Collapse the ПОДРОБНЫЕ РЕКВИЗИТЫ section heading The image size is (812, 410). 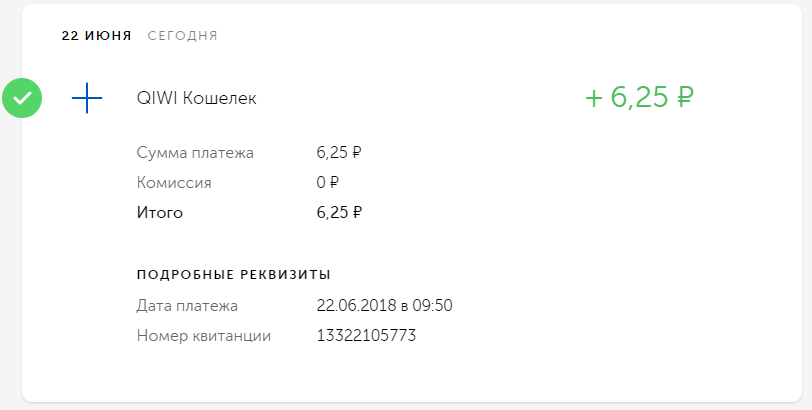point(233,274)
